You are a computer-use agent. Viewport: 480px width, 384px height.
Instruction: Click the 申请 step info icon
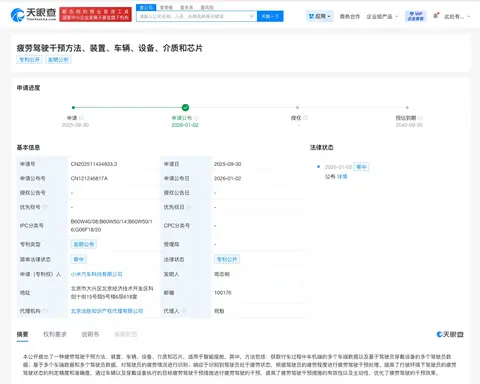82,118
